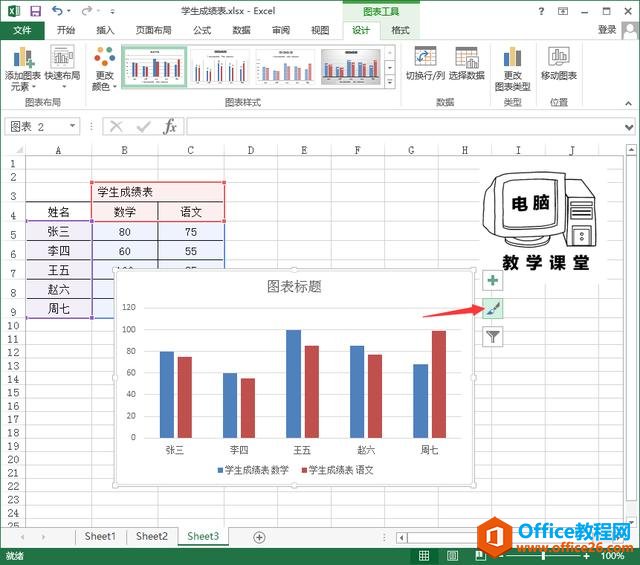Open Page Layout (页面布局) tab
The height and width of the screenshot is (565, 640).
click(x=153, y=30)
